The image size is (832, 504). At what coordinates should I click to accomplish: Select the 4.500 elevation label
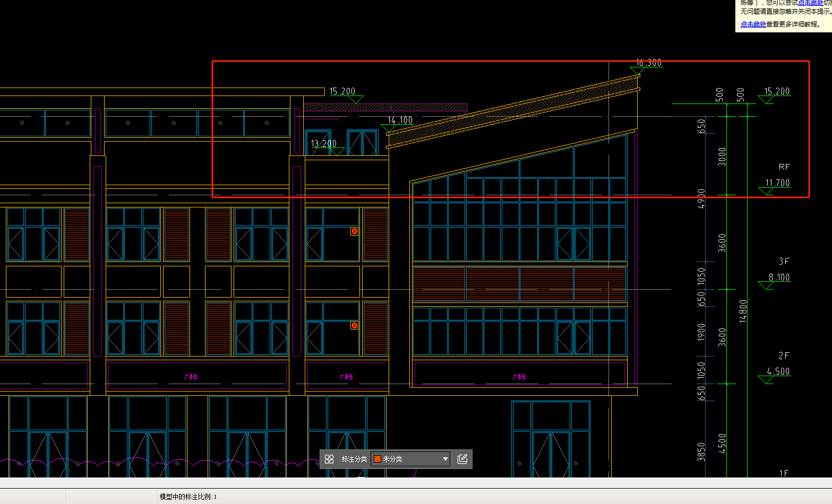778,371
